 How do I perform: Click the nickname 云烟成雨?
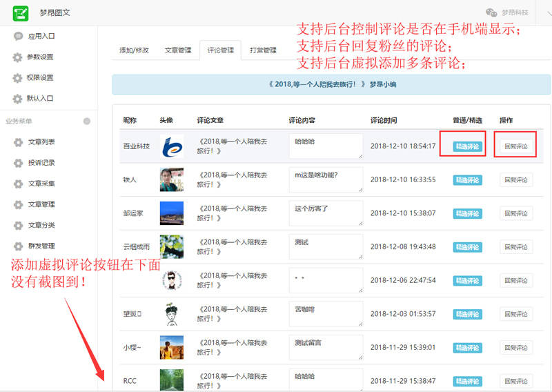[x=136, y=247]
